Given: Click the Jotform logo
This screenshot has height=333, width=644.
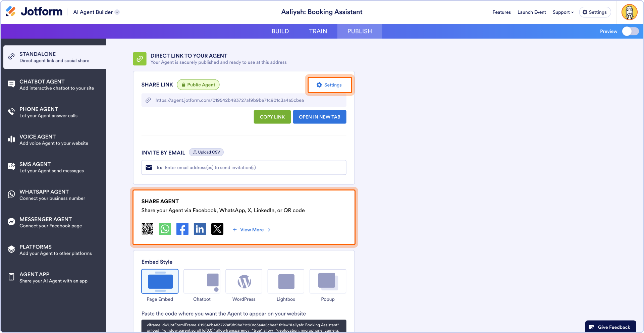Looking at the screenshot, I should (34, 12).
